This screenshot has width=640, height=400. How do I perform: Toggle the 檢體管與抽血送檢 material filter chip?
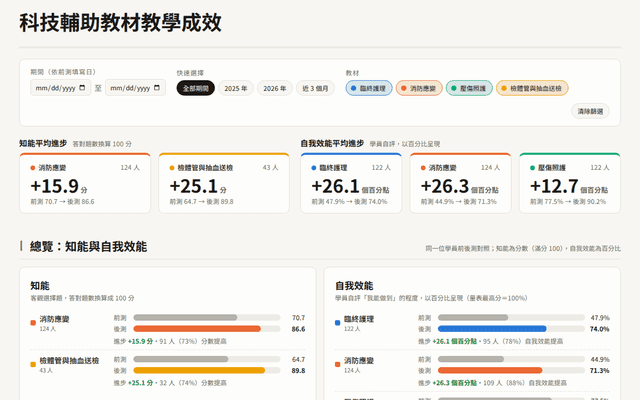[532, 88]
